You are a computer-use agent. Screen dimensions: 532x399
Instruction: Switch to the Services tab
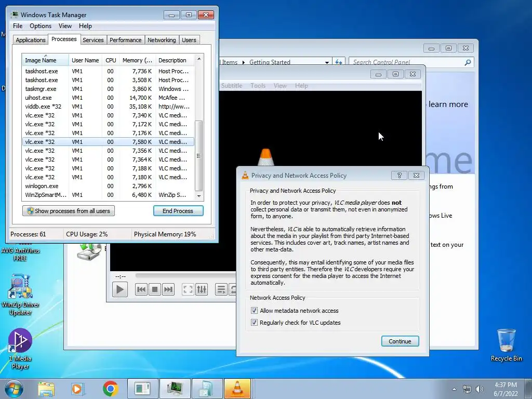93,40
